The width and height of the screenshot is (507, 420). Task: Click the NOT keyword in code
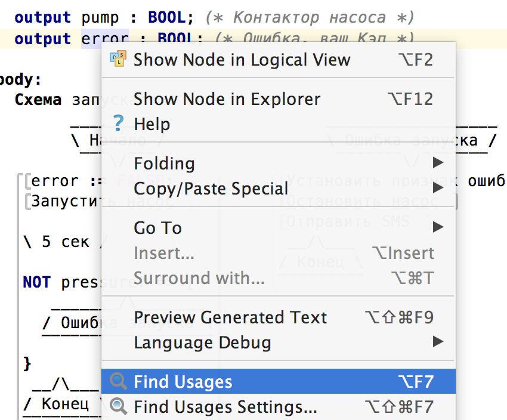click(37, 282)
